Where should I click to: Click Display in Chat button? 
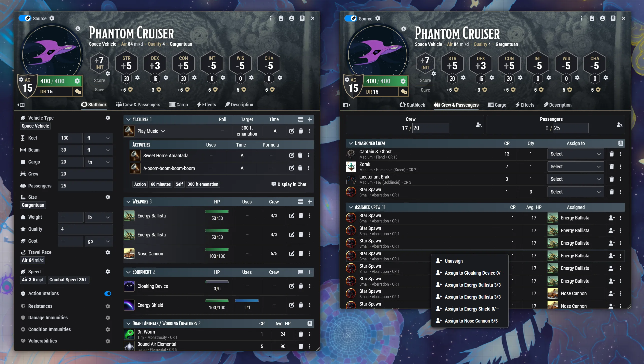[289, 184]
